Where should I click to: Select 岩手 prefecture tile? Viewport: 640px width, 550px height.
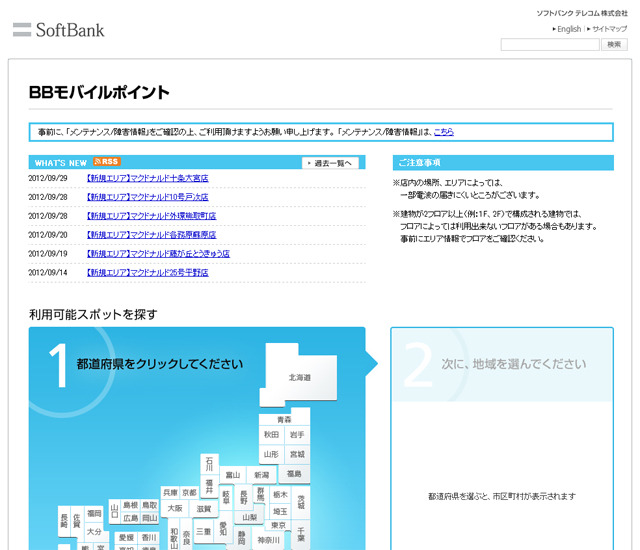[x=297, y=435]
